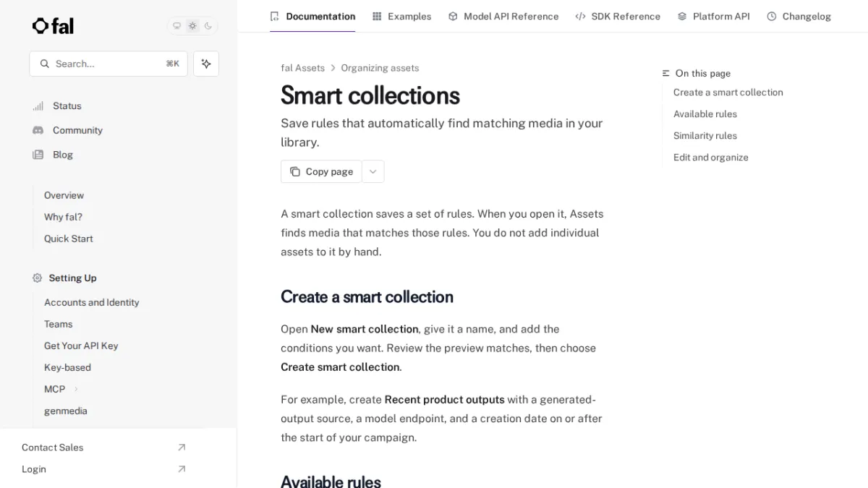This screenshot has height=488, width=868.
Task: Select system theme monitor icon
Action: [176, 26]
